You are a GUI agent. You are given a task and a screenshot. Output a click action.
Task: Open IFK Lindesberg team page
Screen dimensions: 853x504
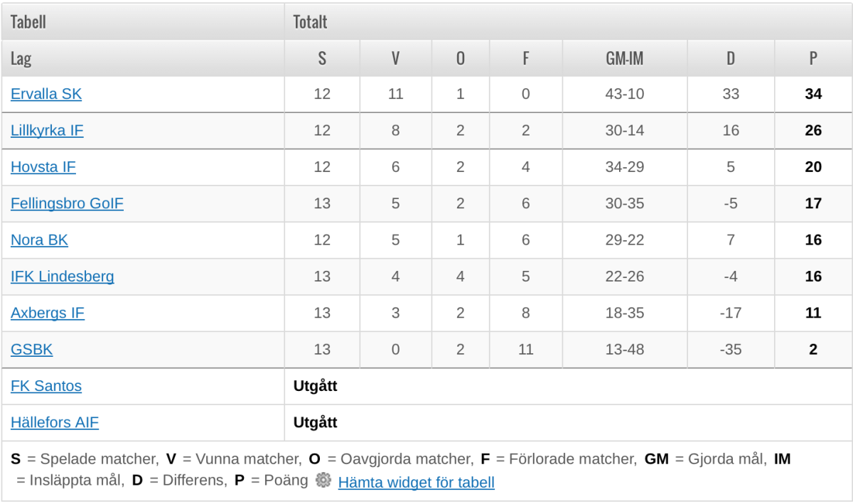click(63, 277)
